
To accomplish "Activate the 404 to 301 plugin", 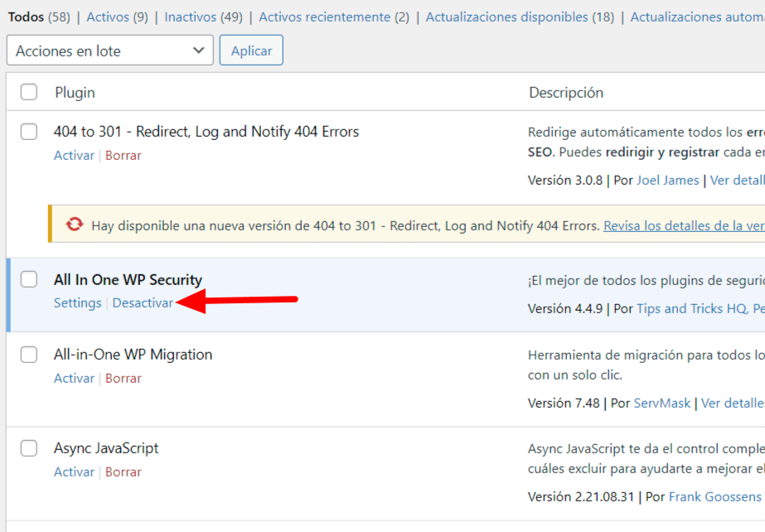I will click(74, 156).
